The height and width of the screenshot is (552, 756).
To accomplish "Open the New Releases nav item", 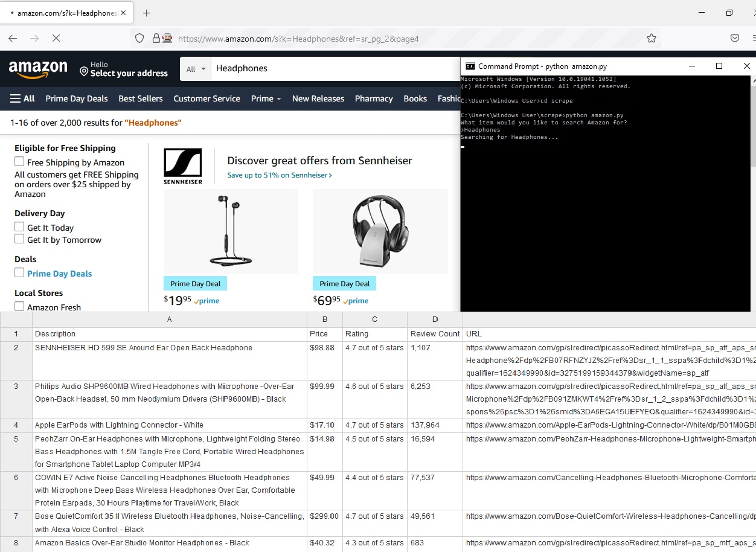I will 318,98.
